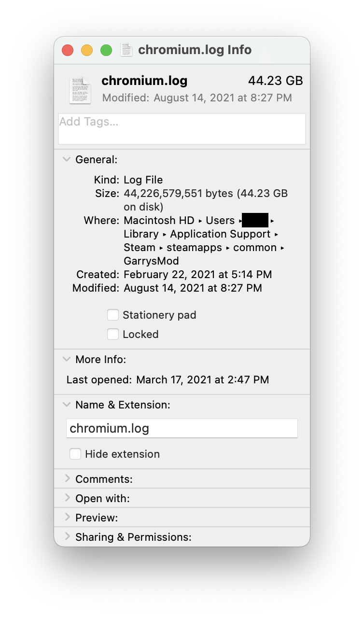Viewport: 364px width, 618px height.
Task: Check the Hide extension option
Action: click(x=75, y=454)
